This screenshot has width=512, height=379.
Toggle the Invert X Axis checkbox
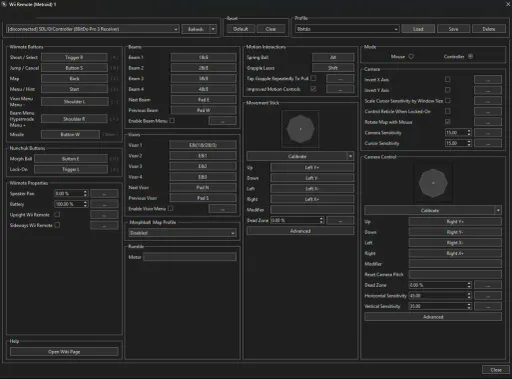pos(448,79)
